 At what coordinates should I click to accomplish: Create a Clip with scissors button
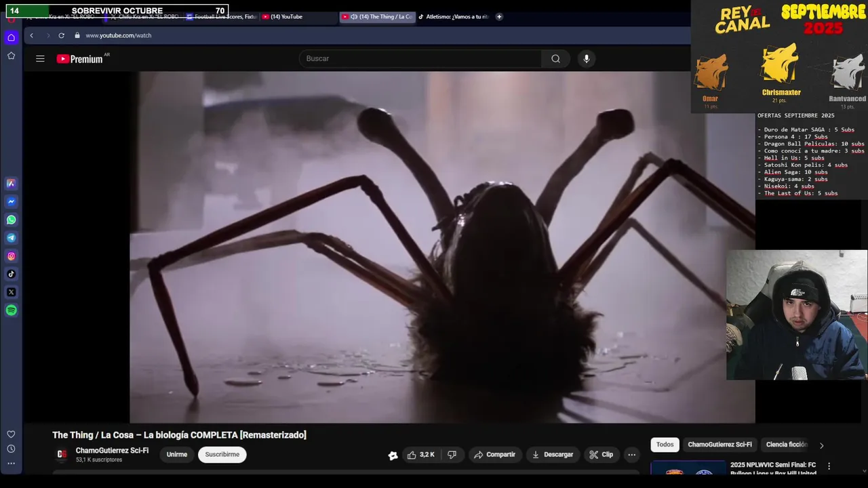point(601,455)
